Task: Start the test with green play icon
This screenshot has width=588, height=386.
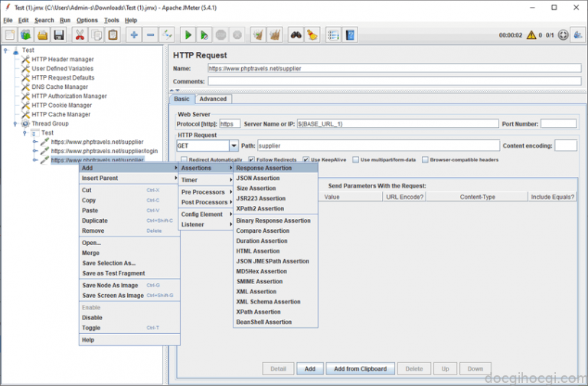Action: [188, 35]
